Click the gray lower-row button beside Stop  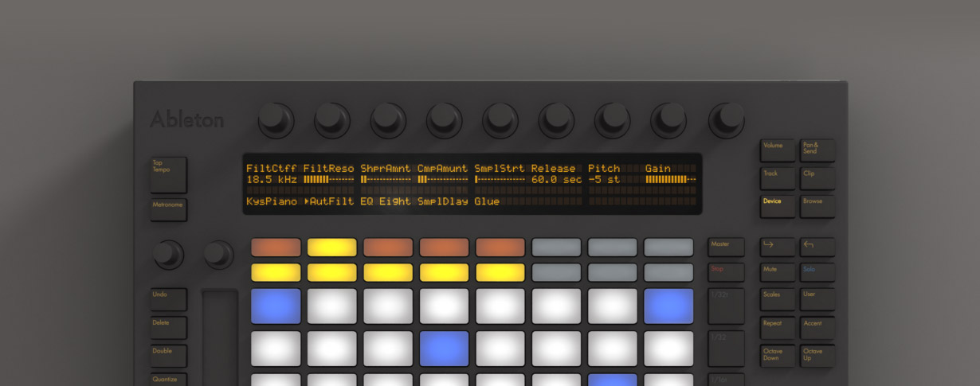[668, 272]
